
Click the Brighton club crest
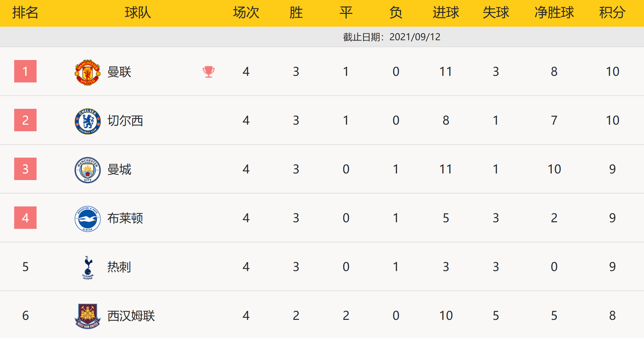[x=87, y=219]
